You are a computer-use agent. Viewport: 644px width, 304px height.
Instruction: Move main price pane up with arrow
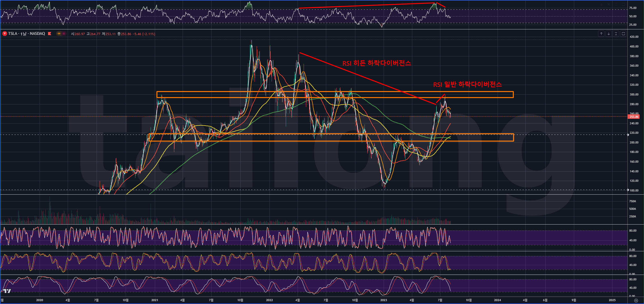(x=601, y=34)
